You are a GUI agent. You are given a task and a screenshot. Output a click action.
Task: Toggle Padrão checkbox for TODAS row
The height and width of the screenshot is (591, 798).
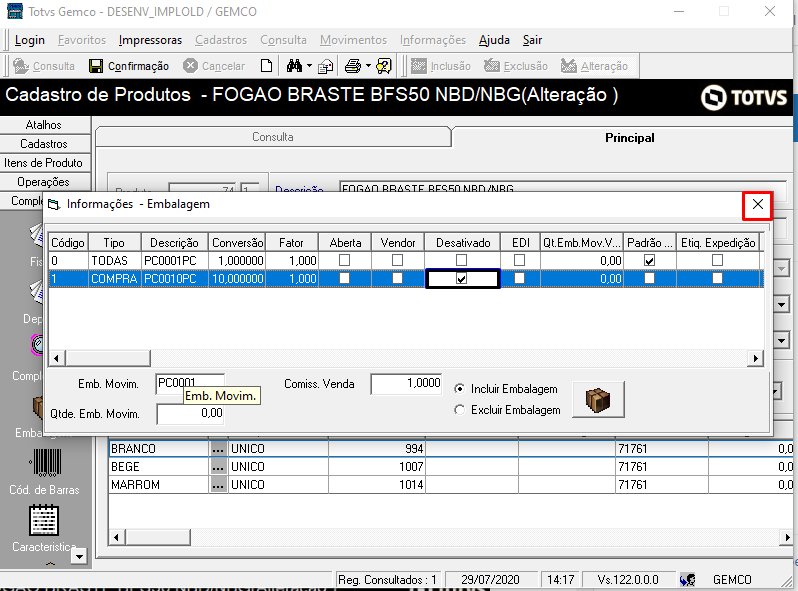(649, 260)
